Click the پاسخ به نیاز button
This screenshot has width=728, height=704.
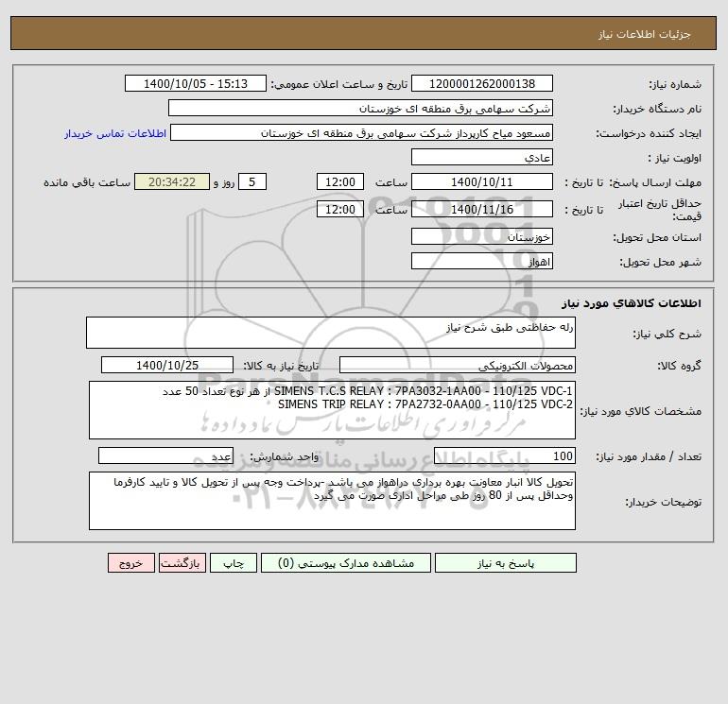tap(506, 563)
